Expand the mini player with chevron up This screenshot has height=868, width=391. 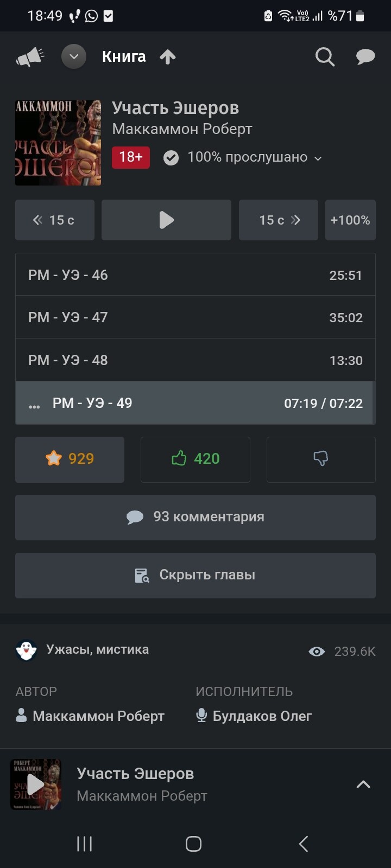pos(363,784)
